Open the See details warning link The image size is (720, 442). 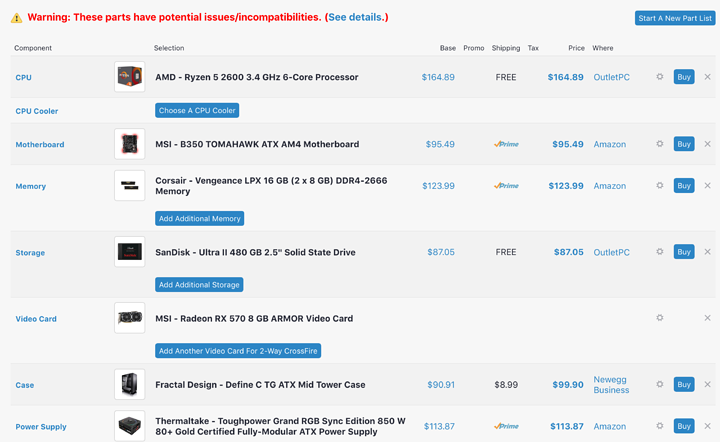click(356, 17)
